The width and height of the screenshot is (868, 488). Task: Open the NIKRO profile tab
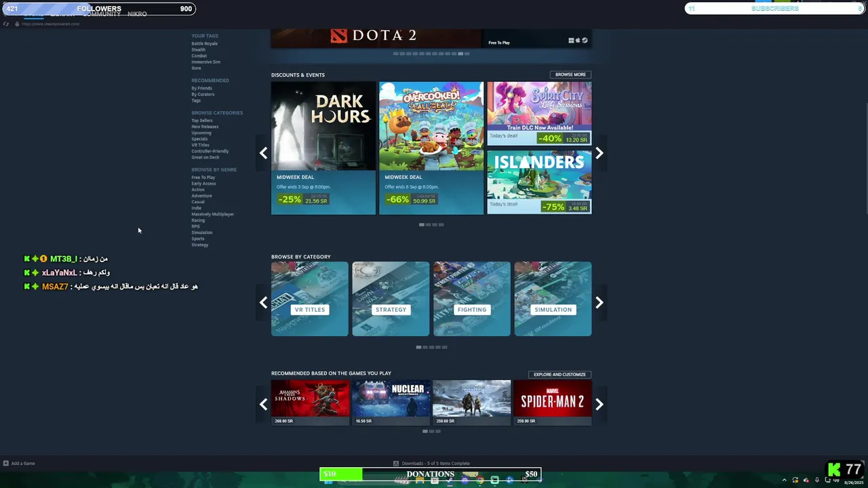tap(137, 14)
